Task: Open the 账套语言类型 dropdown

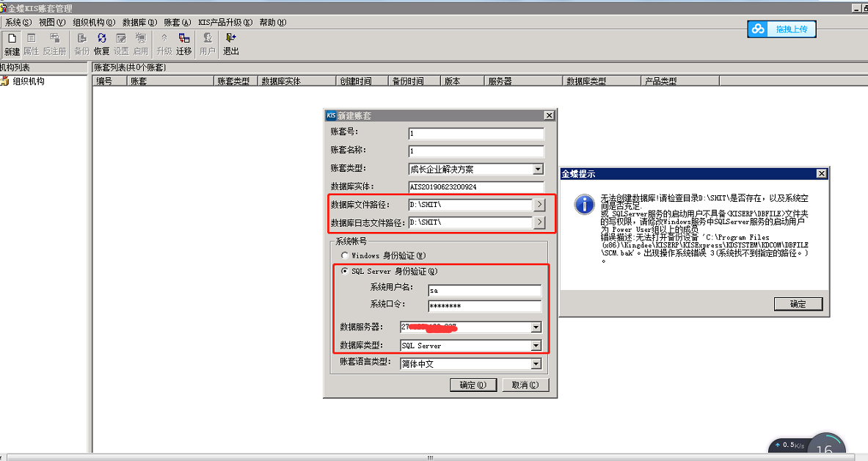Action: pos(536,364)
